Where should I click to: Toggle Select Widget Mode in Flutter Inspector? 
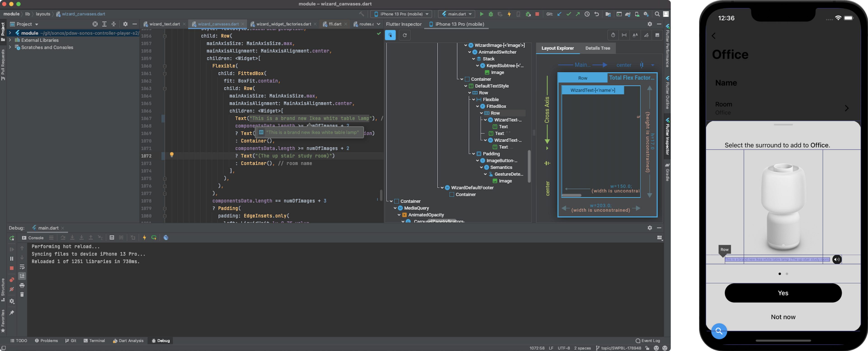[390, 35]
